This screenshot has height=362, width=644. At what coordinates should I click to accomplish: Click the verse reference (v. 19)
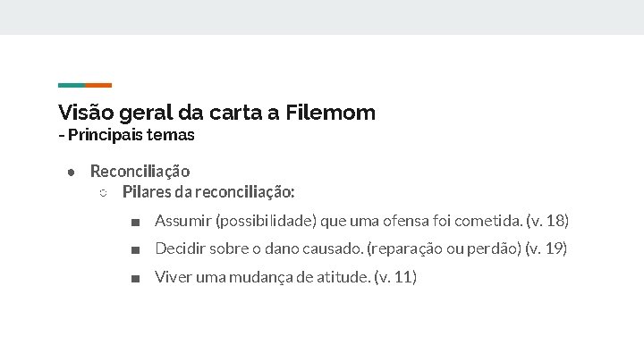(547, 248)
